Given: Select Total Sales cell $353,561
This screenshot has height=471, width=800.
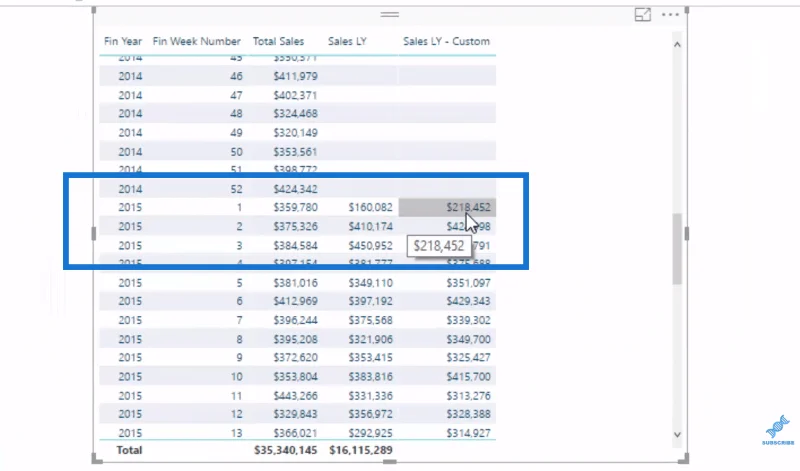Looking at the screenshot, I should pos(295,152).
